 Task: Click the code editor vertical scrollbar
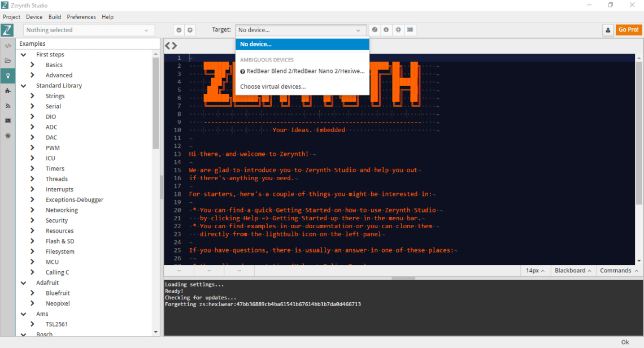pyautogui.click(x=639, y=133)
